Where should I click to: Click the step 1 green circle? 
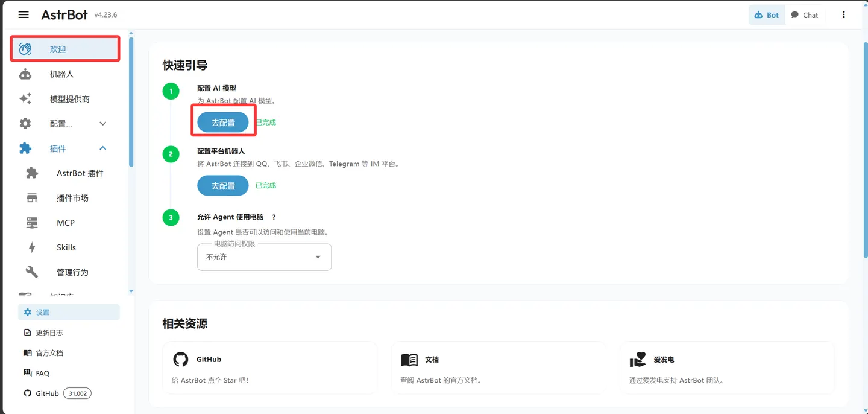[171, 91]
